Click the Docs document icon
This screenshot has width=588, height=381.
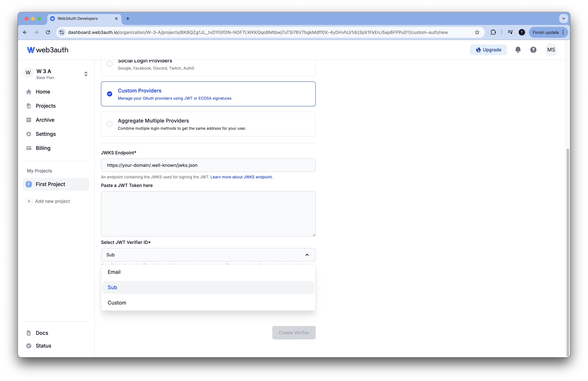point(29,333)
